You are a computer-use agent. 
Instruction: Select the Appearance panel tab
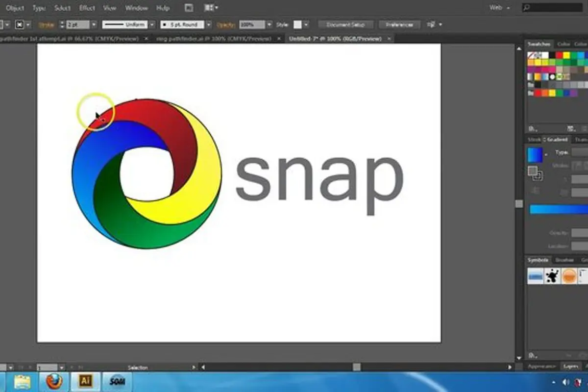point(542,366)
